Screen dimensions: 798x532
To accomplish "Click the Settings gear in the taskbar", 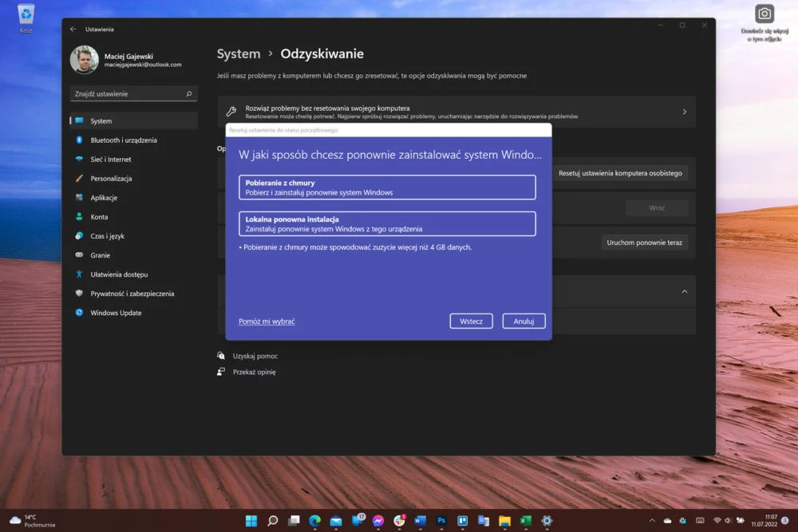I will click(547, 520).
